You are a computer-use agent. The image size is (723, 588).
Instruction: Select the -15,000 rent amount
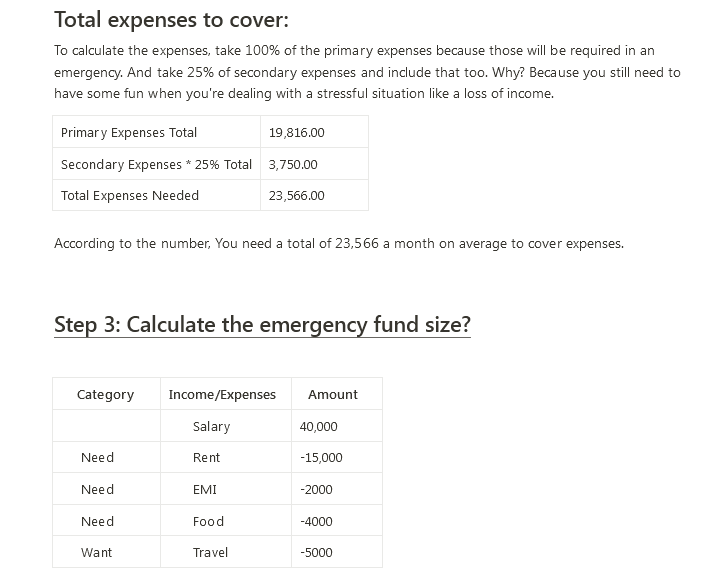coord(337,457)
